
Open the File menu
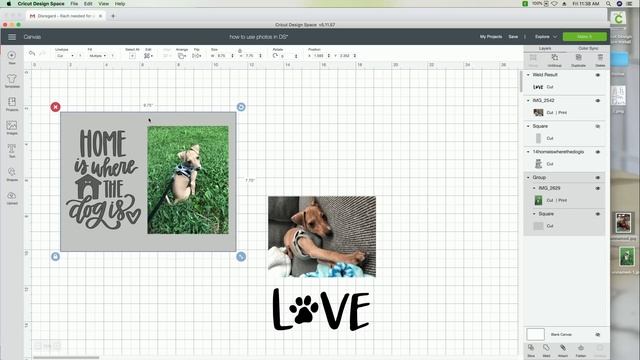point(74,4)
